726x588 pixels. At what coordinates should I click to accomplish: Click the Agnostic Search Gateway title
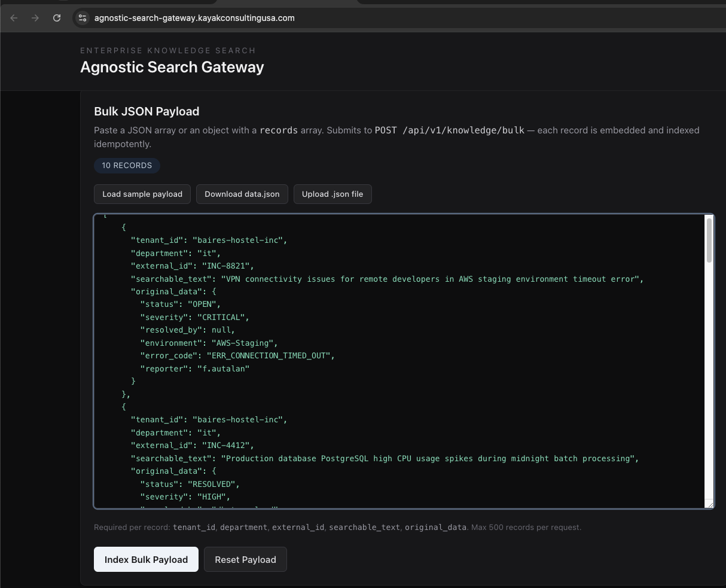(172, 67)
